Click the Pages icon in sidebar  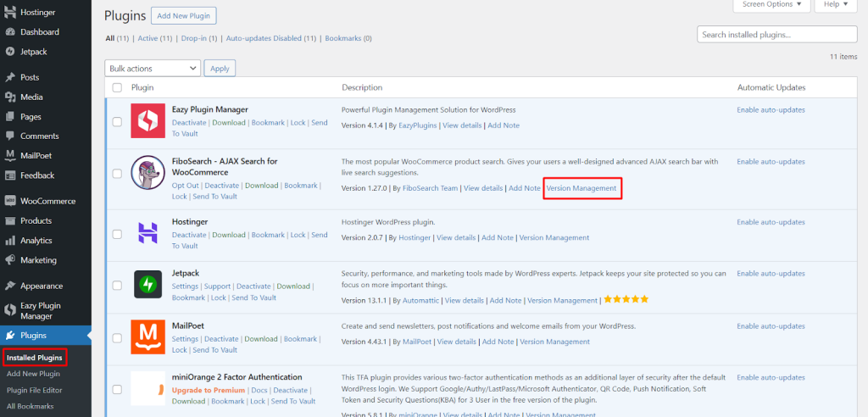pos(9,117)
